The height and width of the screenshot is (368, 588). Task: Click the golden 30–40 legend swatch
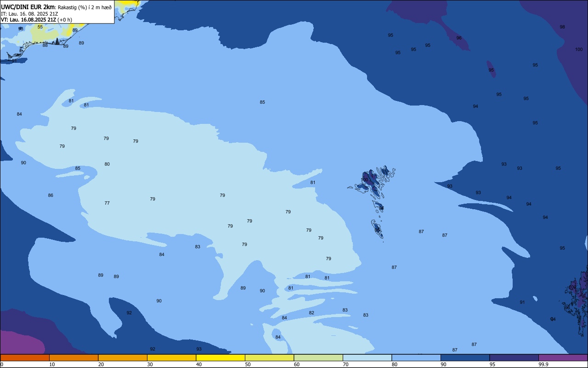coord(171,357)
